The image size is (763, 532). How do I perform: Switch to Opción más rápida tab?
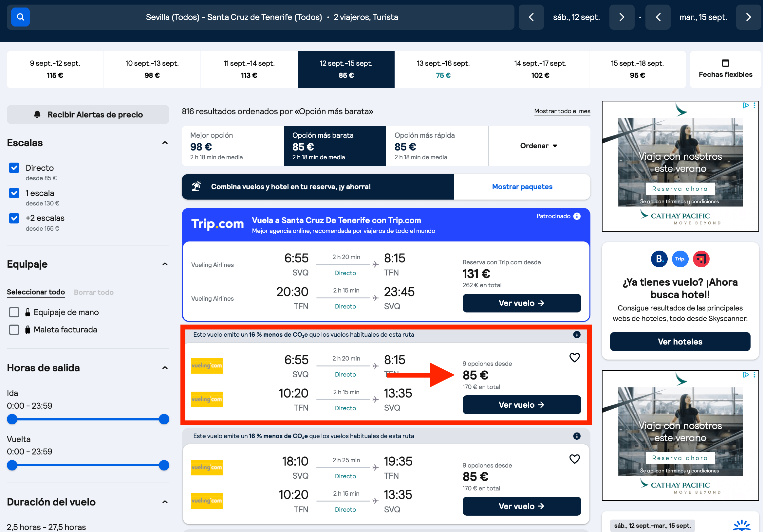pyautogui.click(x=437, y=146)
